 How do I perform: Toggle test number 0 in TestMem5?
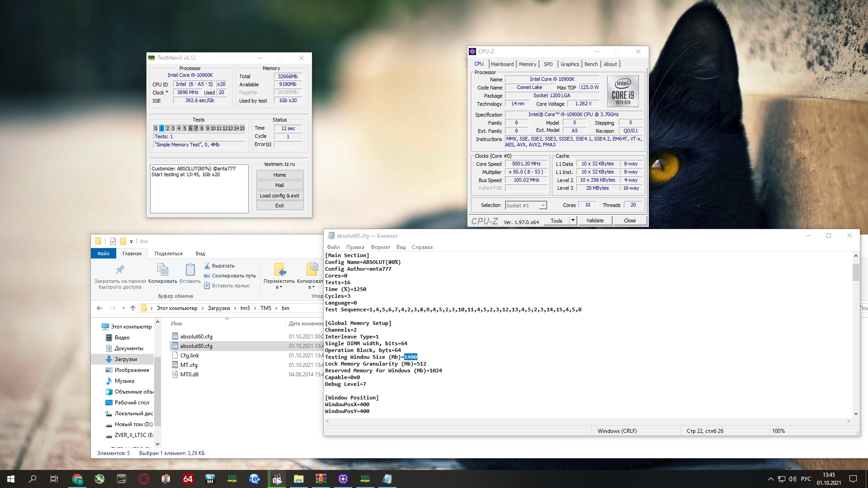(156, 128)
